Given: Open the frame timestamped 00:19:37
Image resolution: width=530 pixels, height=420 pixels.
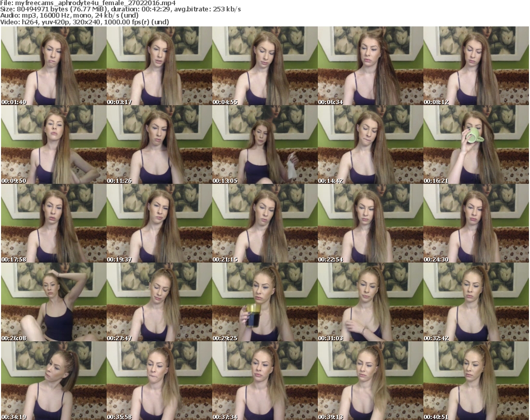Looking at the screenshot, I should click(x=158, y=223).
